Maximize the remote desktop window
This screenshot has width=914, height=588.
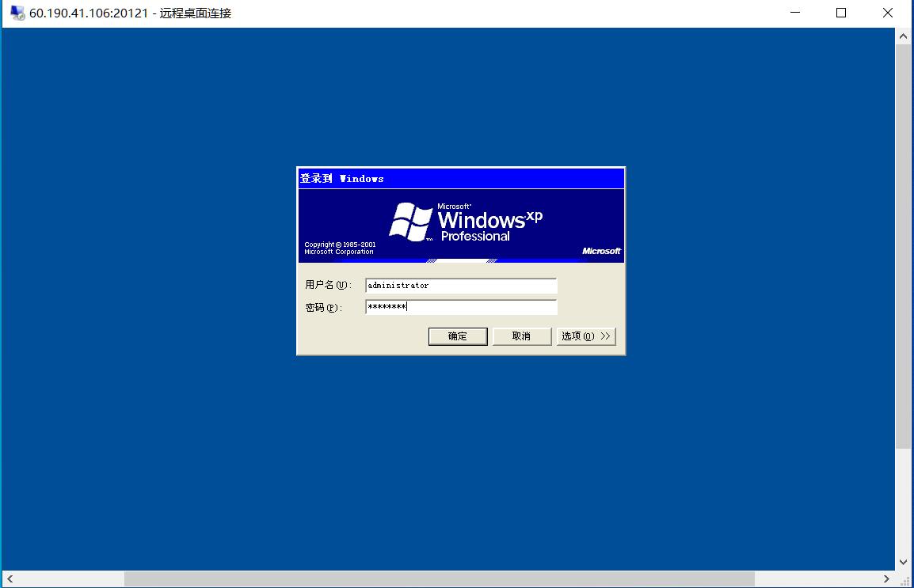coord(840,13)
